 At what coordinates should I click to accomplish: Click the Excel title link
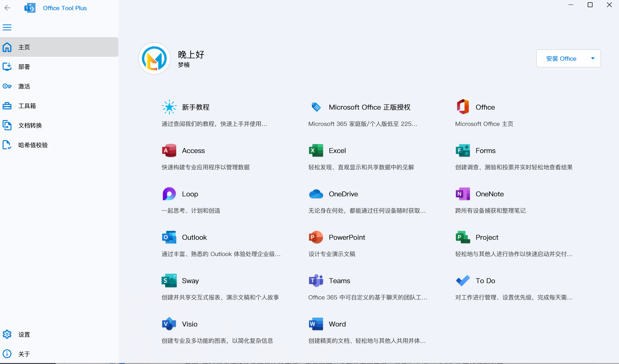pyautogui.click(x=337, y=150)
